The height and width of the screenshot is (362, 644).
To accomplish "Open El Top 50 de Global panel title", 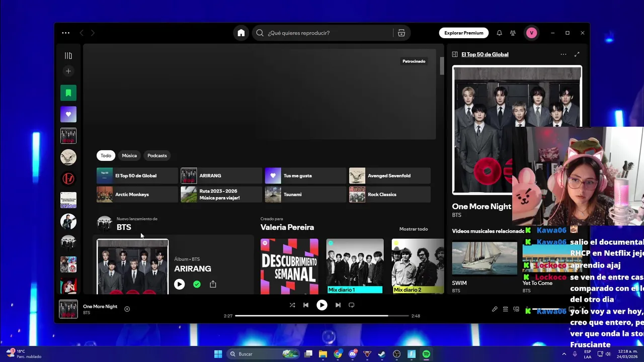I will click(485, 54).
